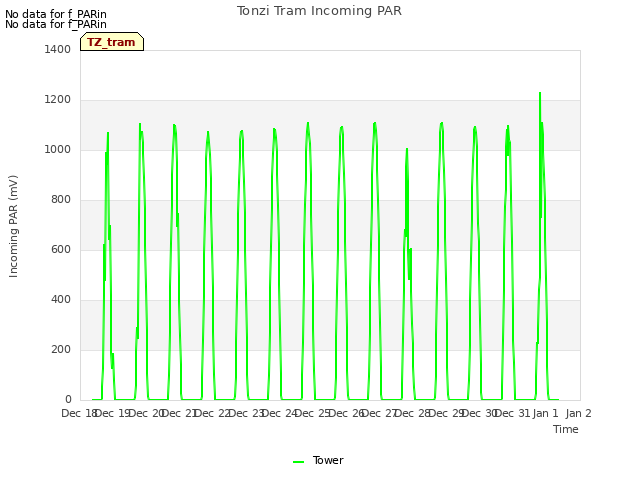The image size is (640, 480).
Task: Click the 0 y-axis tick label
Action: pyautogui.click(x=68, y=400)
